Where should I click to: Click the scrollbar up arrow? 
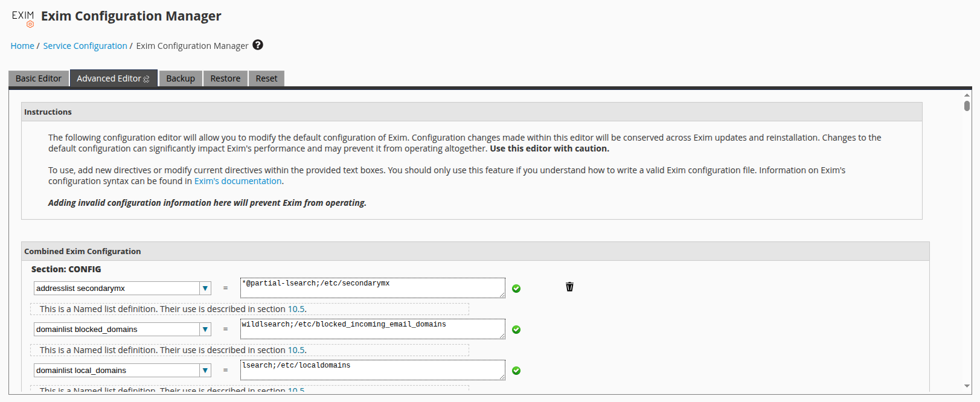(x=967, y=95)
